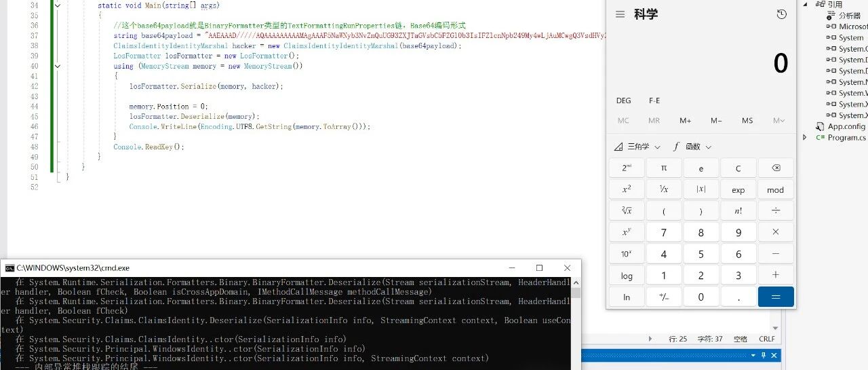Open the calculator history panel
Viewport: 868px width, 370px height.
(781, 14)
